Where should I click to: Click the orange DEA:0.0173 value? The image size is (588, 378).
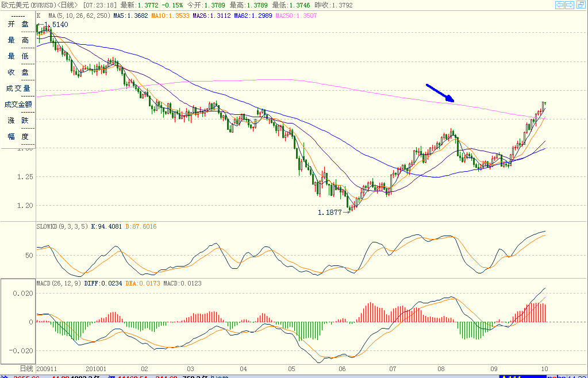click(143, 284)
